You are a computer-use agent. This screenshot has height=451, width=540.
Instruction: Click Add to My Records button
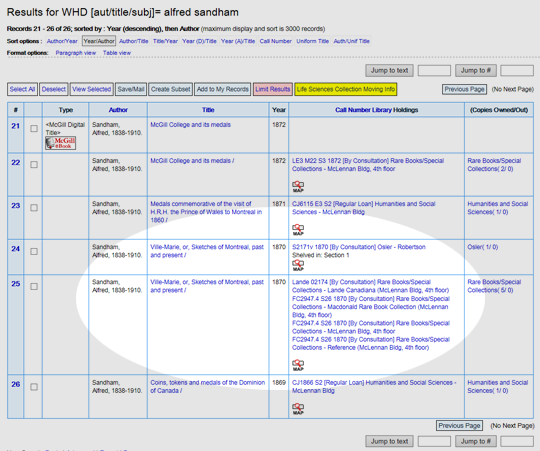(x=222, y=89)
